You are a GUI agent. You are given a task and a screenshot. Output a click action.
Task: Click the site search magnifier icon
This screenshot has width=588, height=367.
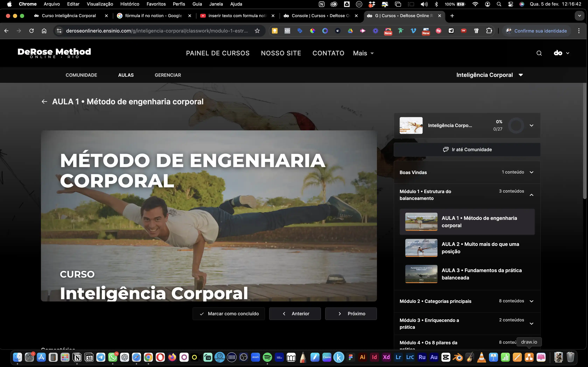click(539, 53)
